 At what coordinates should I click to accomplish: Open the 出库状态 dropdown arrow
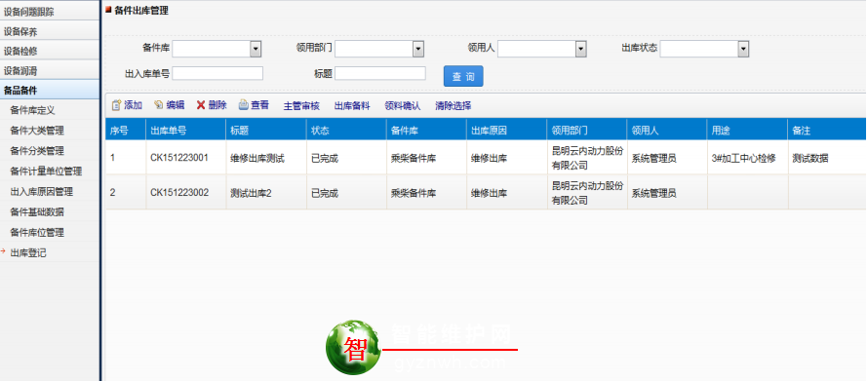(743, 49)
